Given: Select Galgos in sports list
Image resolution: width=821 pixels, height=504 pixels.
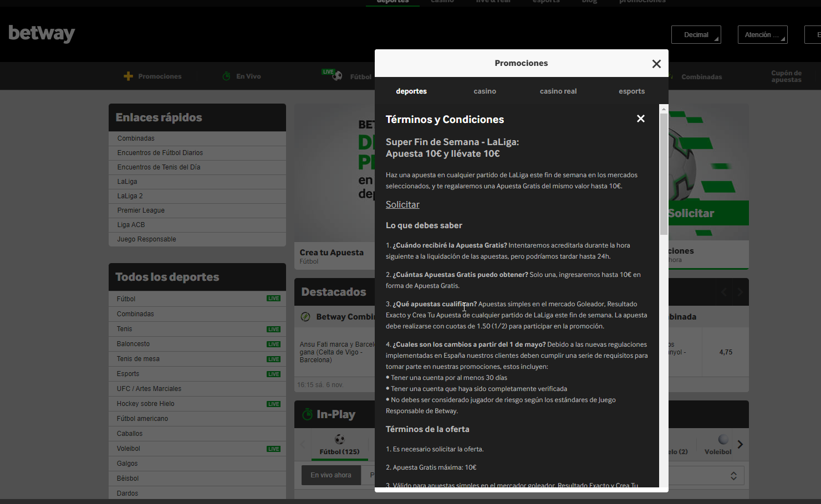Looking at the screenshot, I should pyautogui.click(x=197, y=464).
